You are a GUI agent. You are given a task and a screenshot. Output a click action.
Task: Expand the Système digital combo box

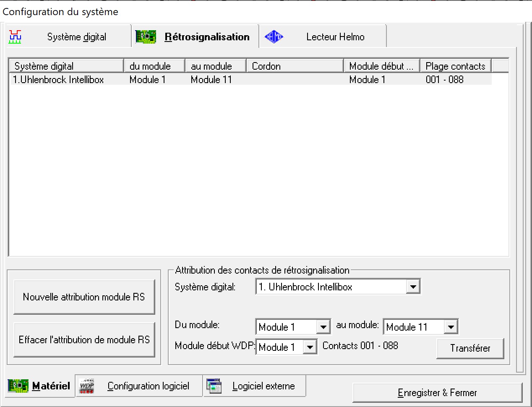[x=413, y=287]
